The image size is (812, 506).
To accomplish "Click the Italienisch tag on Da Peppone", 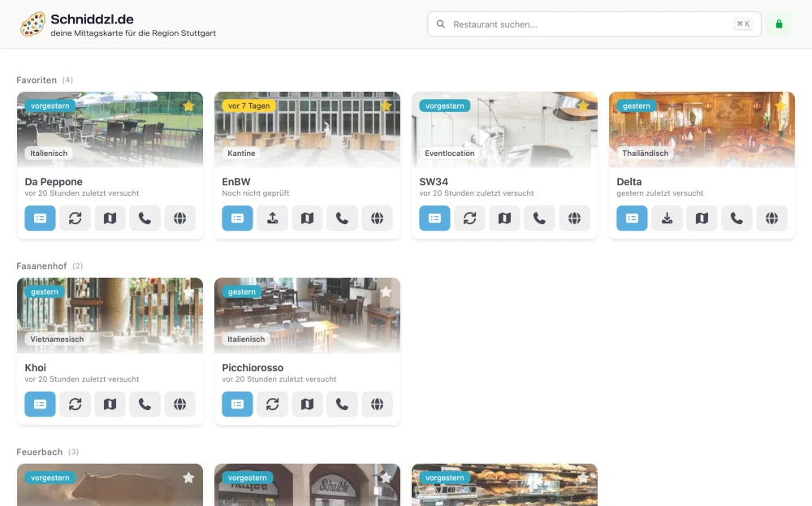I will (49, 153).
